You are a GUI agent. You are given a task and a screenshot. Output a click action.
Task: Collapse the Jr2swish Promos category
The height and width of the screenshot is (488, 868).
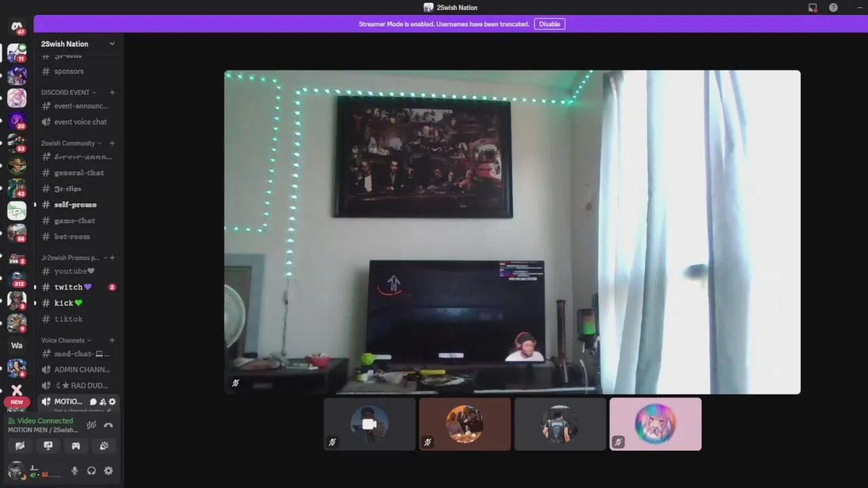pos(73,258)
